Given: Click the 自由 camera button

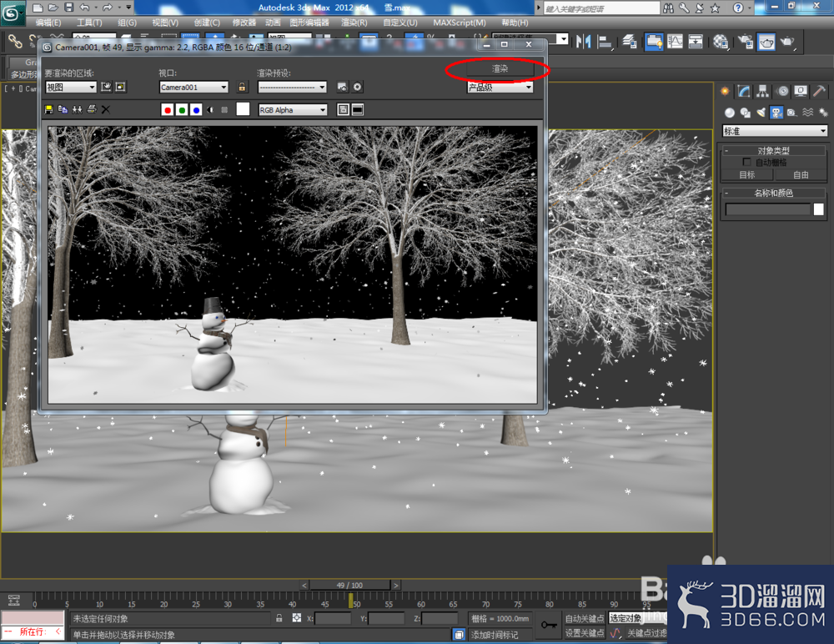Looking at the screenshot, I should coord(801,174).
